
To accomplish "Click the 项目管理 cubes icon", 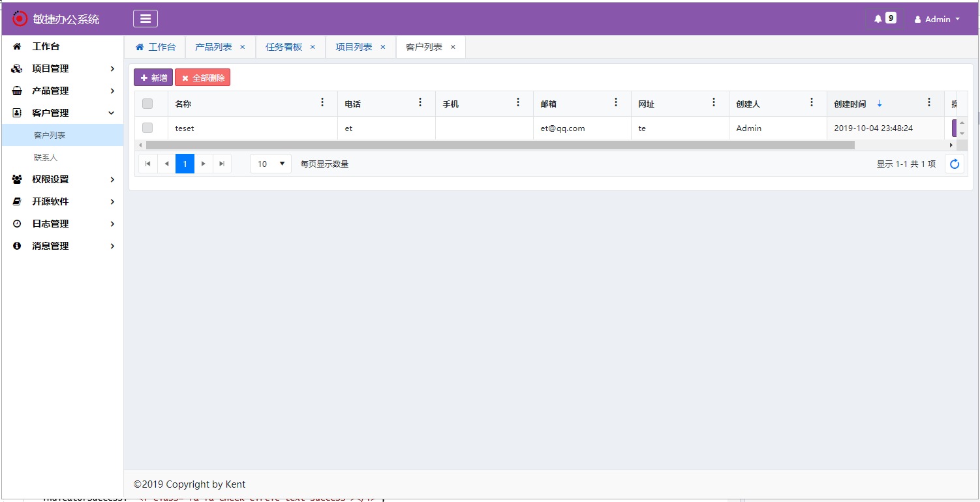I will 17,68.
